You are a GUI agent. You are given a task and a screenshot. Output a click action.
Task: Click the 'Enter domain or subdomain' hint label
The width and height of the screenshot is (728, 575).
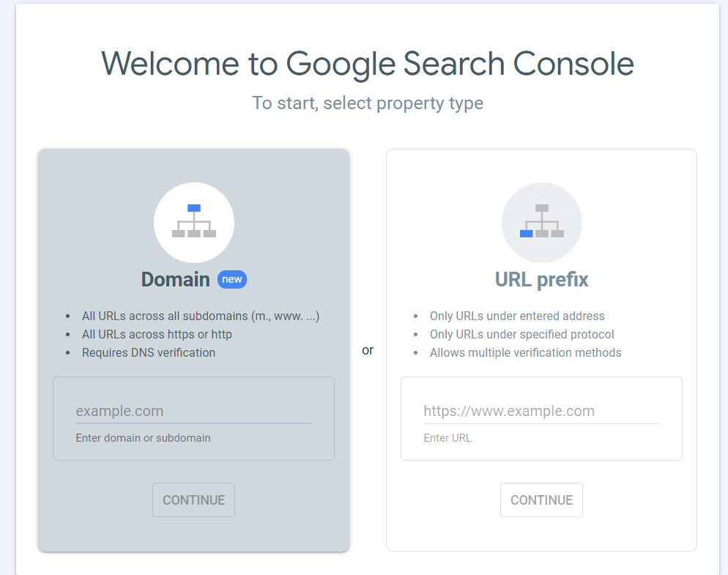(x=143, y=438)
